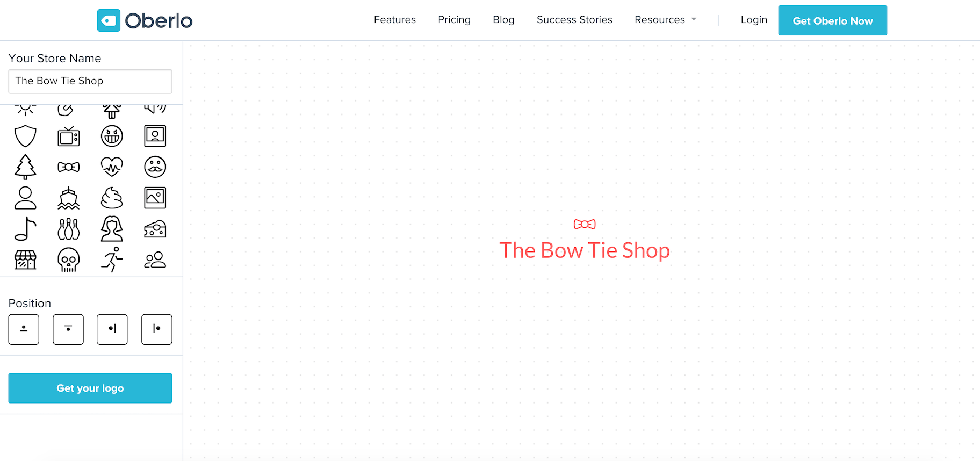Screen dimensions: 980x461
Task: Click into the Your Store Name field
Action: [90, 81]
